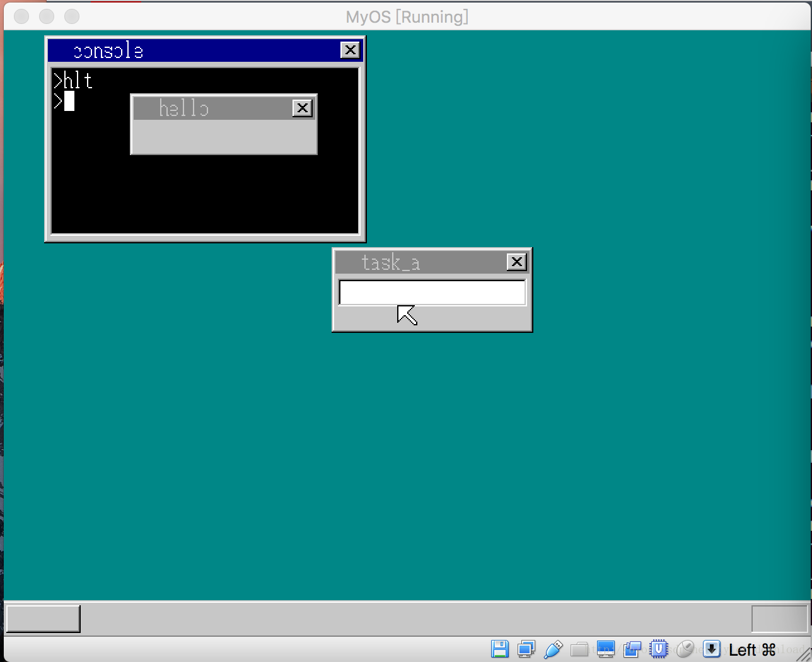The width and height of the screenshot is (812, 662).
Task: Open the network adapters status icon
Action: [526, 649]
